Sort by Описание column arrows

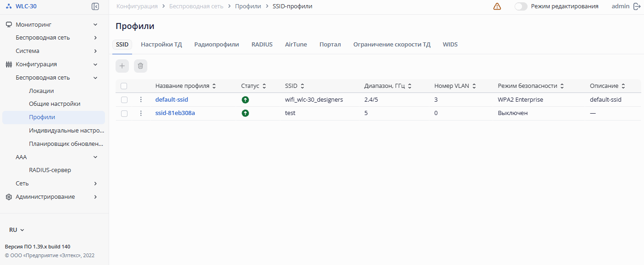(x=623, y=86)
